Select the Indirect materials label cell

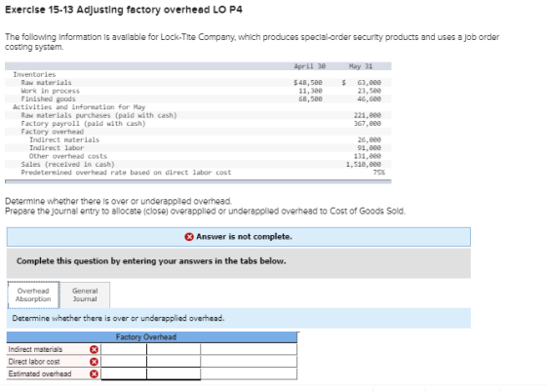coord(48,349)
